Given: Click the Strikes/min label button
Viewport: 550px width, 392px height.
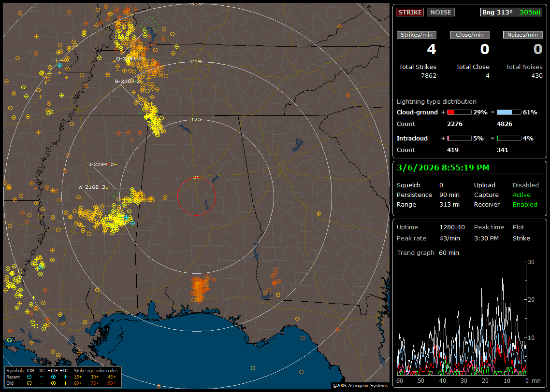Looking at the screenshot, I should coord(417,35).
